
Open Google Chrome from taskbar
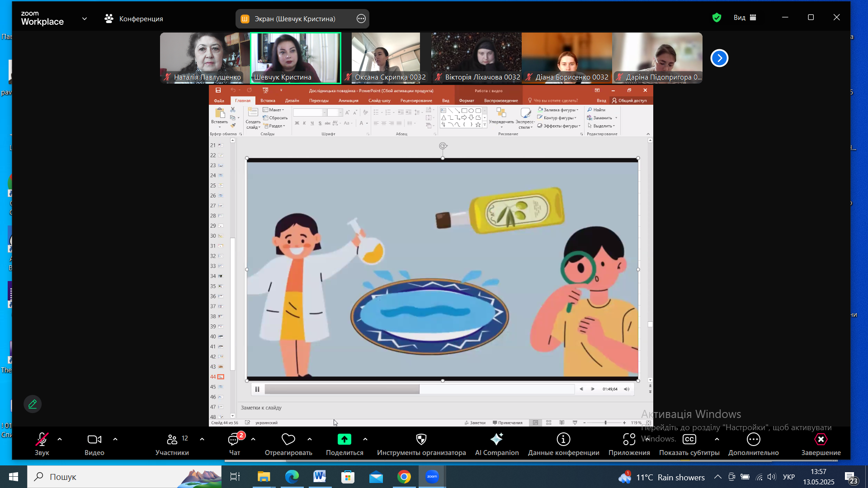[x=404, y=477]
